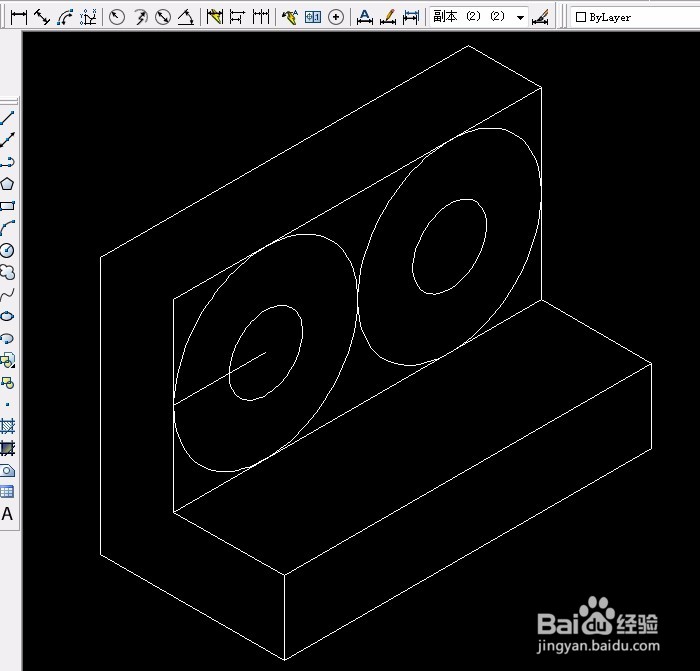This screenshot has height=671, width=700.
Task: Select the Aligned dimension tool
Action: (x=42, y=17)
